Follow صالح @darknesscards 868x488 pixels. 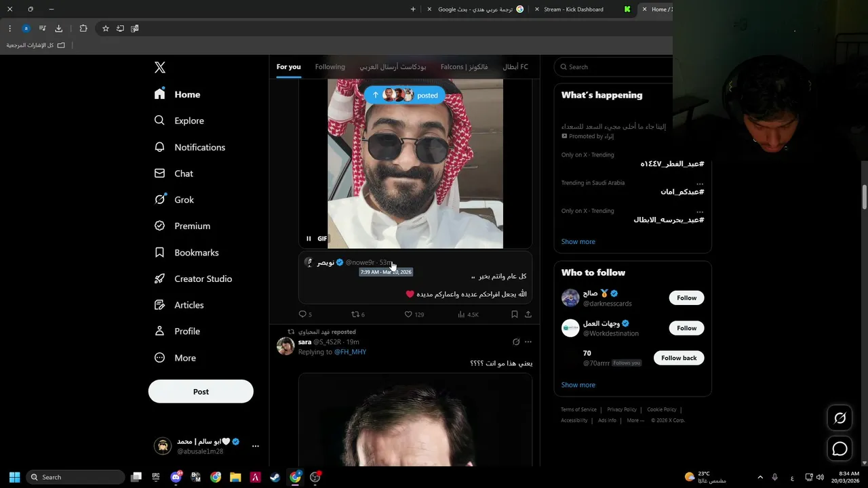[x=686, y=298]
